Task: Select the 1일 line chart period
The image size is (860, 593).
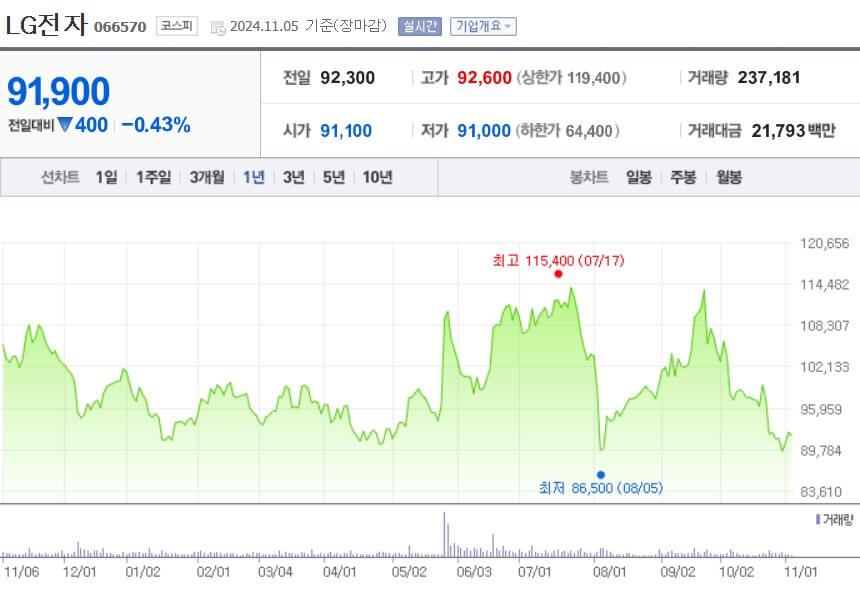Action: tap(106, 177)
